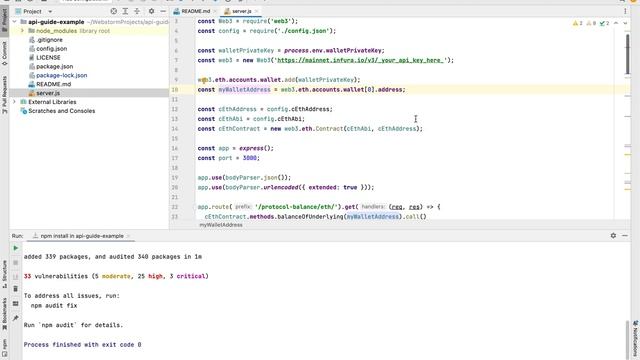Open package.json from the tree
The width and height of the screenshot is (640, 360).
55,66
